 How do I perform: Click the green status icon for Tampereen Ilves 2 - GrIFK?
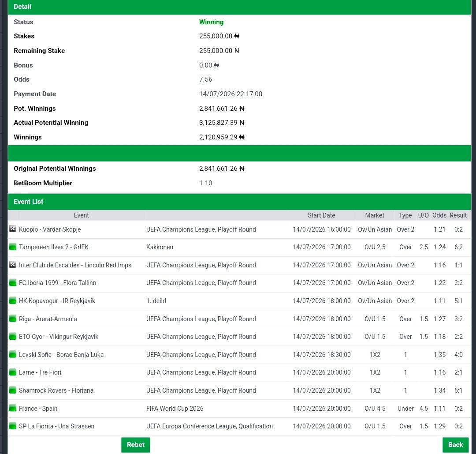click(12, 247)
